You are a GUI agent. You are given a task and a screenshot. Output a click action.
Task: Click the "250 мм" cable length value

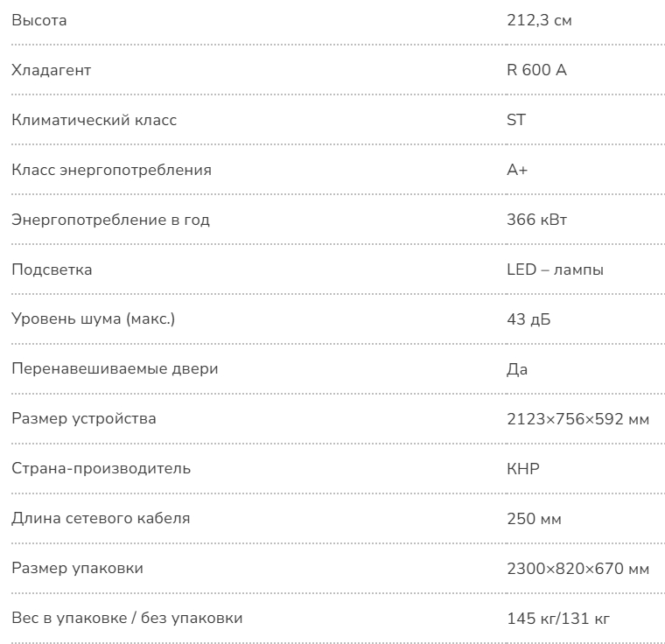tap(534, 519)
